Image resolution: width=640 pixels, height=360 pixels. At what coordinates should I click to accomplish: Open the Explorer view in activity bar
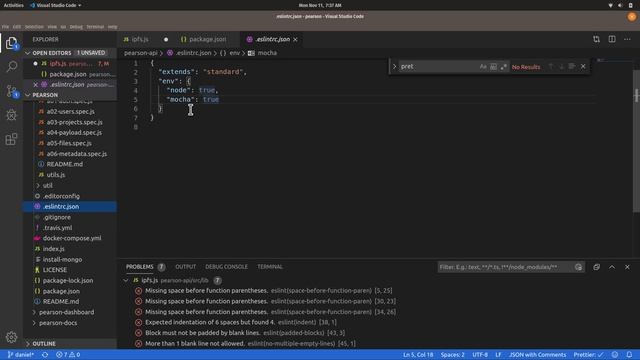(x=11, y=43)
